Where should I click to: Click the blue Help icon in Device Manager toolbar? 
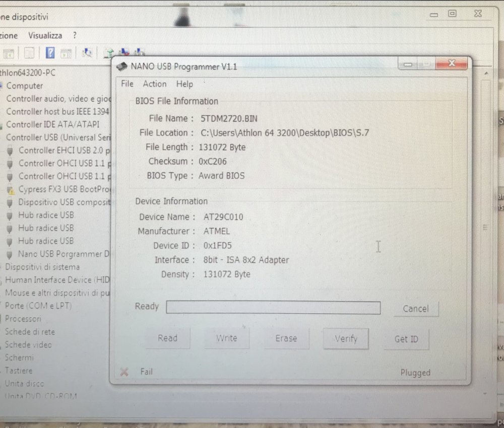tap(50, 52)
